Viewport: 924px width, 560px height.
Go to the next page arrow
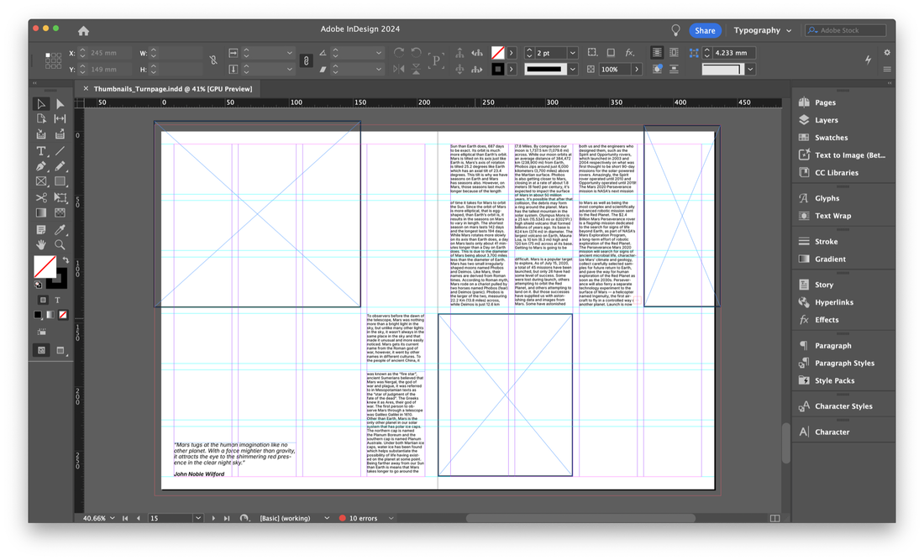213,518
